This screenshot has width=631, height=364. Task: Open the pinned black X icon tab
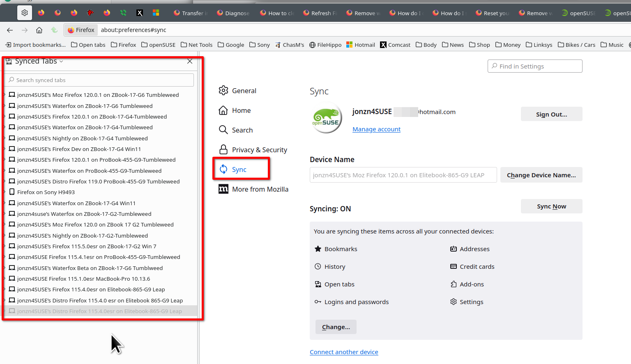coord(140,13)
